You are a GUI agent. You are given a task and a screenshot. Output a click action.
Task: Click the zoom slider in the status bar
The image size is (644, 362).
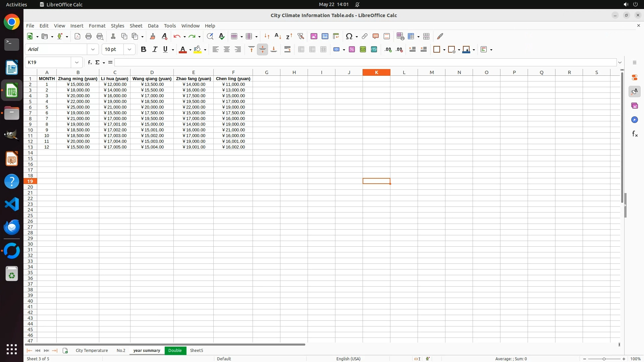604,359
